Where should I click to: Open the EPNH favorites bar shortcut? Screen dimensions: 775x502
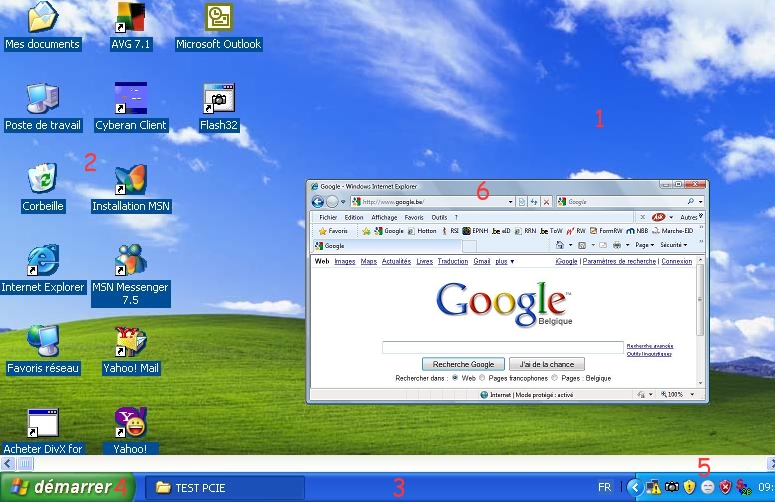click(475, 231)
